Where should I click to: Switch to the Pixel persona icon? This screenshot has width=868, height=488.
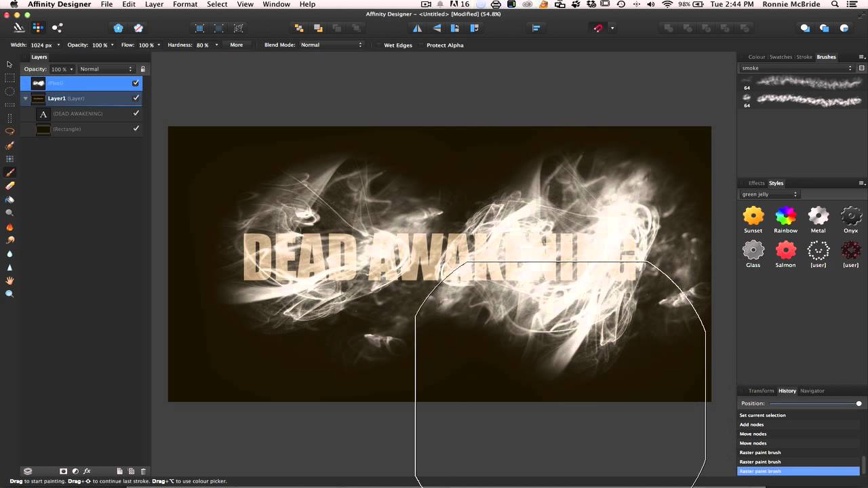[x=38, y=28]
